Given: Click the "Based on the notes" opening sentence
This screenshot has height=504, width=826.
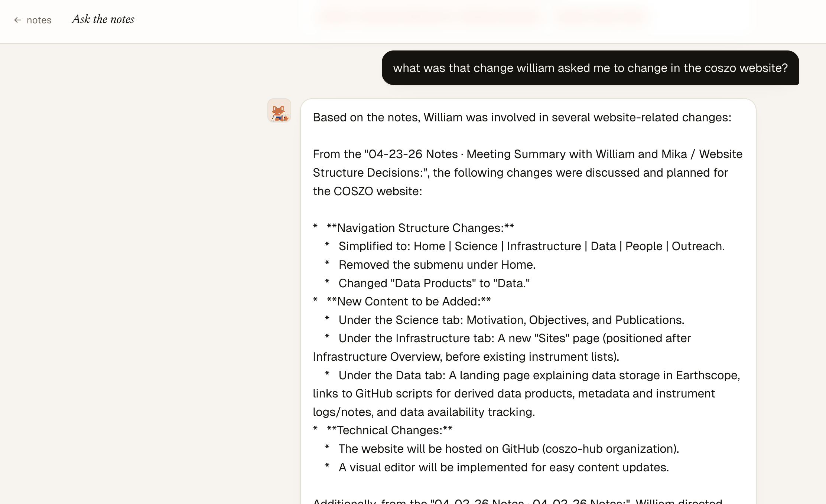Looking at the screenshot, I should tap(522, 117).
